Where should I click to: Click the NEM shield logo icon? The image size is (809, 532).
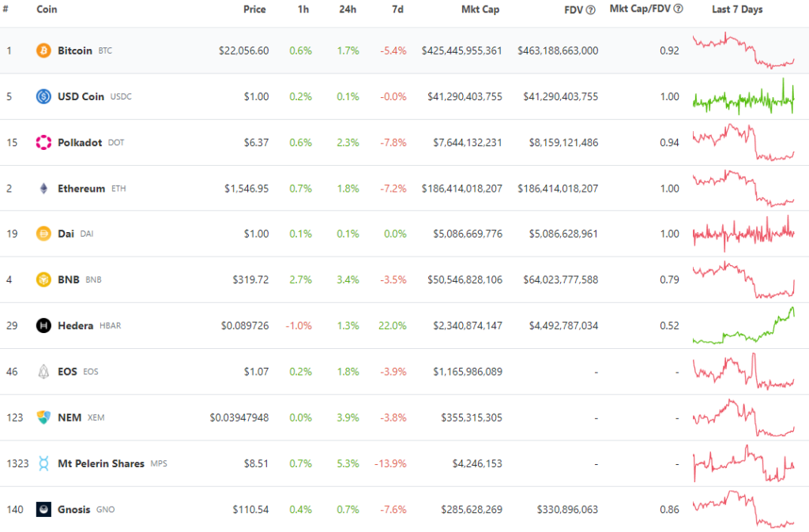click(44, 417)
